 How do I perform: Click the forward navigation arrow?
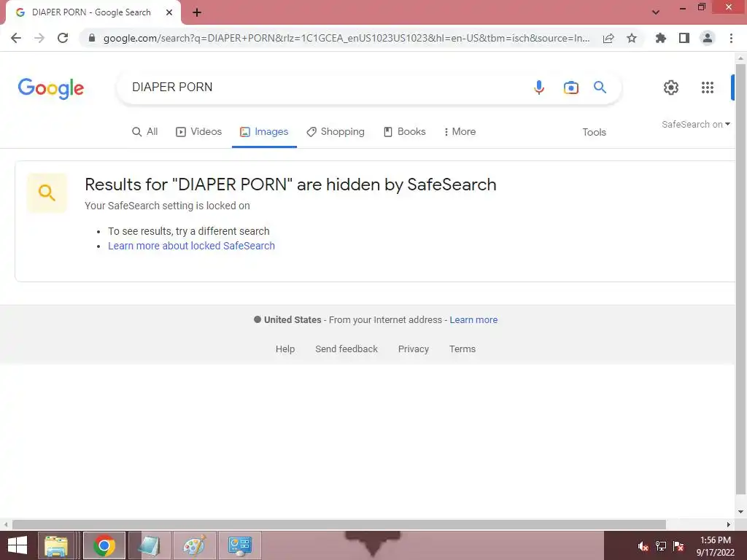[39, 38]
